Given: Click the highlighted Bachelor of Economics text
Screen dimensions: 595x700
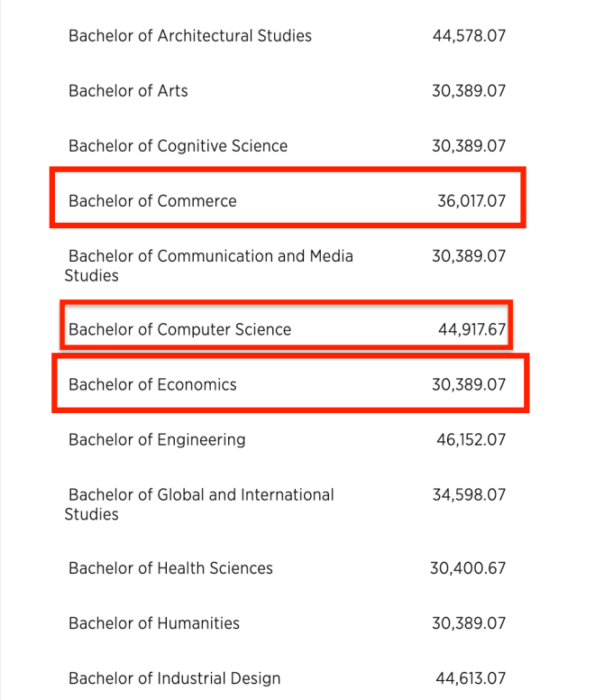Looking at the screenshot, I should pos(152,384).
